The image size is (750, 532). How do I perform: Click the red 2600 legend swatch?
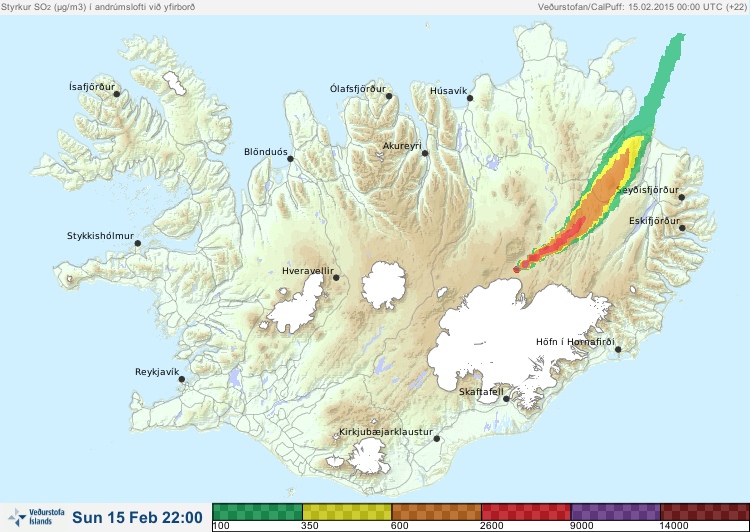click(x=526, y=511)
